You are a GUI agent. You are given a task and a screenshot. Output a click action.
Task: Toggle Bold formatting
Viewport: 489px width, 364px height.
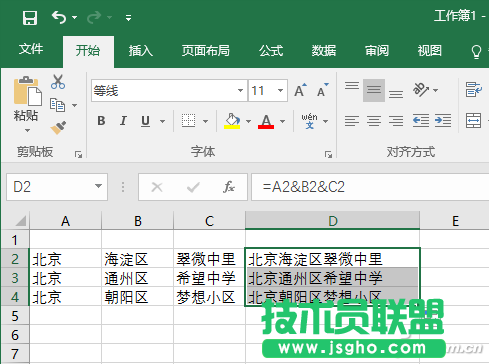101,121
